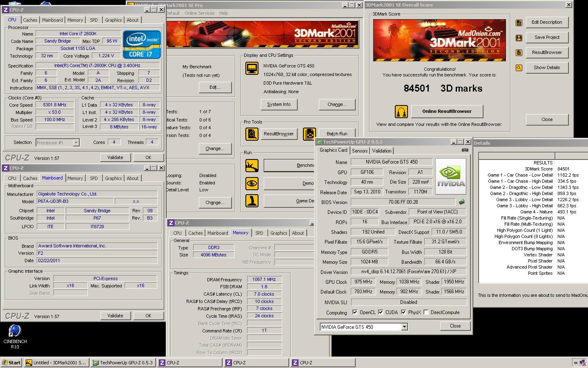Open Sensors tab in GPU-Z
588x368 pixels.
[x=360, y=151]
